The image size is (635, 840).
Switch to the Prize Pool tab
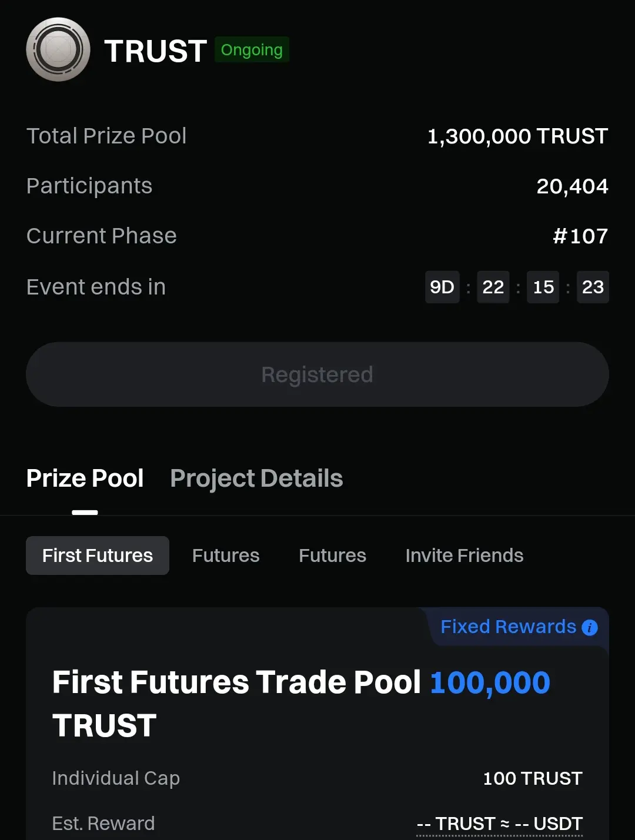[x=85, y=478]
